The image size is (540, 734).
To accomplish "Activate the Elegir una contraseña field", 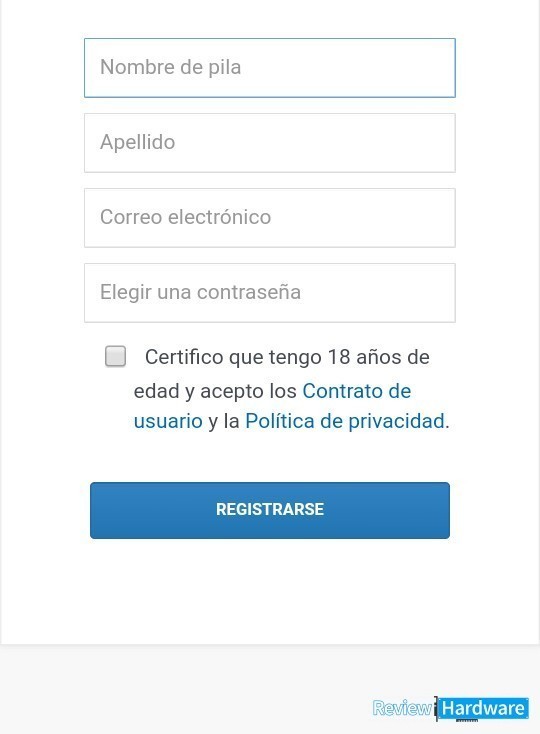I will pos(270,293).
